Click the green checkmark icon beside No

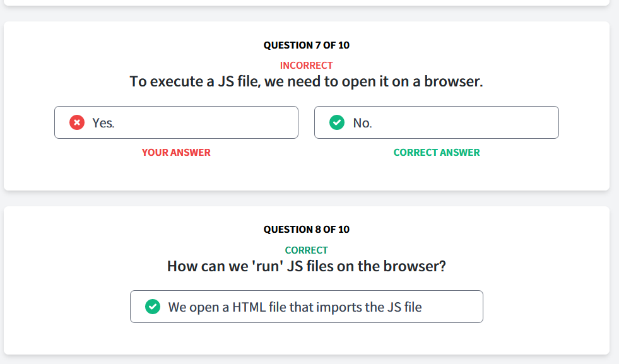tap(337, 122)
